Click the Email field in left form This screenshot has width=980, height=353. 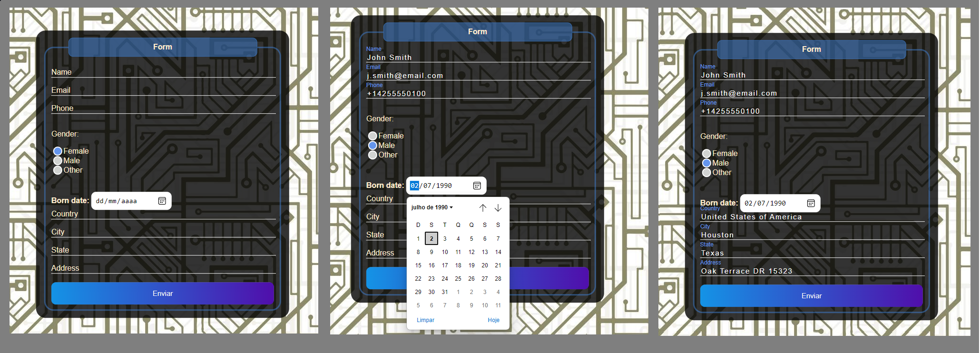163,90
